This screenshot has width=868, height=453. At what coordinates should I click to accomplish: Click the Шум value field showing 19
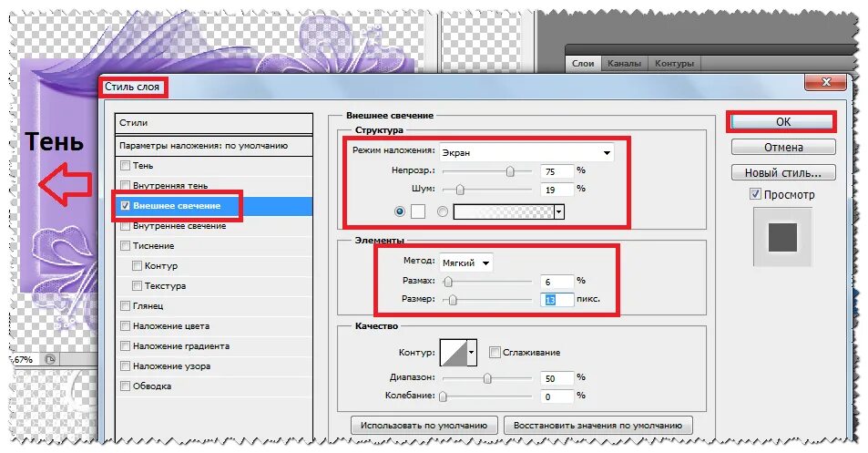(x=557, y=190)
